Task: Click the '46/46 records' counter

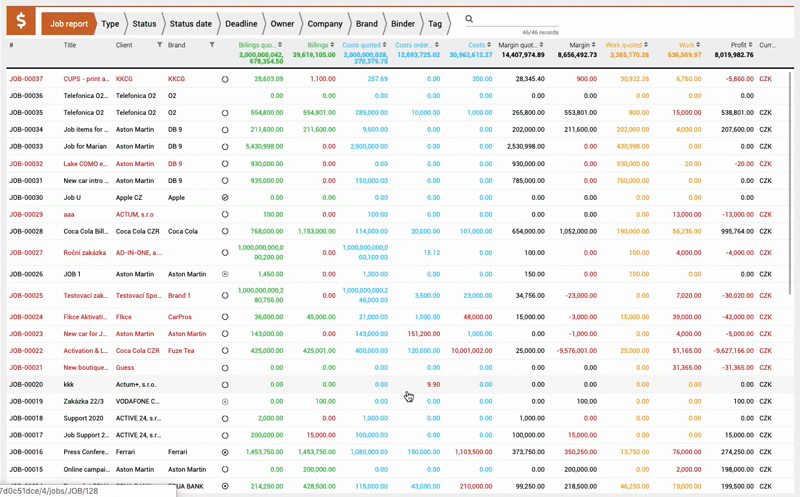Action: 540,32
